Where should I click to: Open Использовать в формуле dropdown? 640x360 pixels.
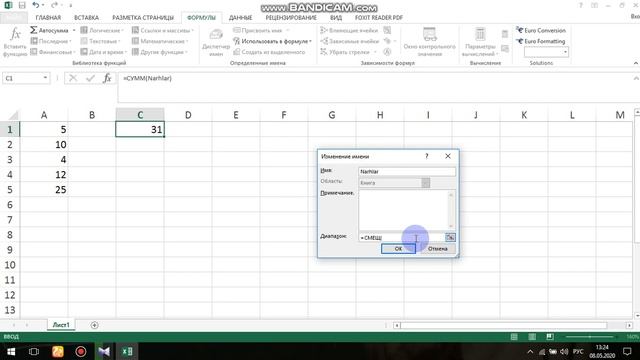tap(272, 41)
